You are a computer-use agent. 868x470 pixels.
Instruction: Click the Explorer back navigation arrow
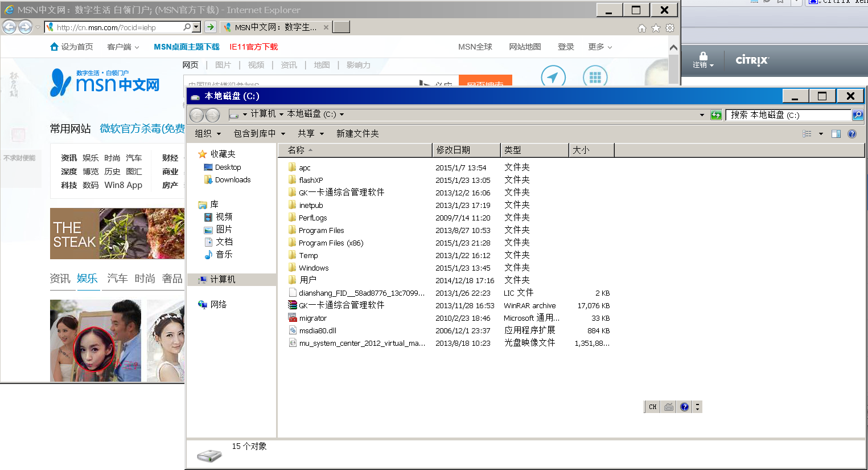tap(197, 115)
